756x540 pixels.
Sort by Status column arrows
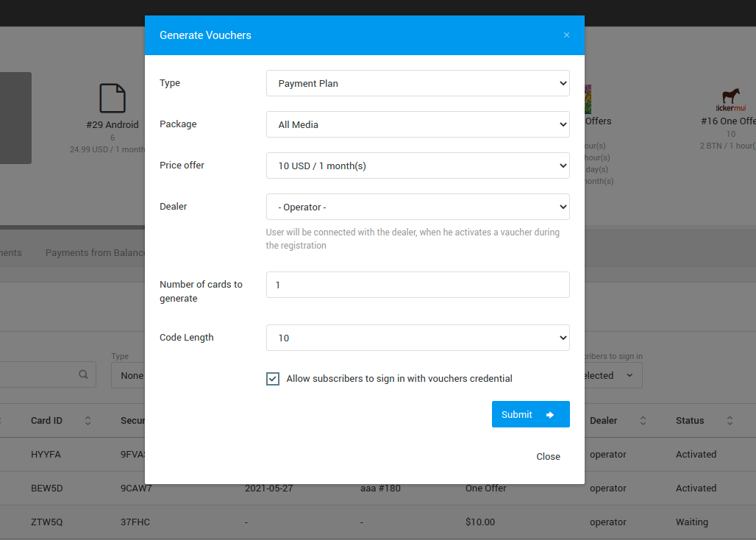pos(730,421)
